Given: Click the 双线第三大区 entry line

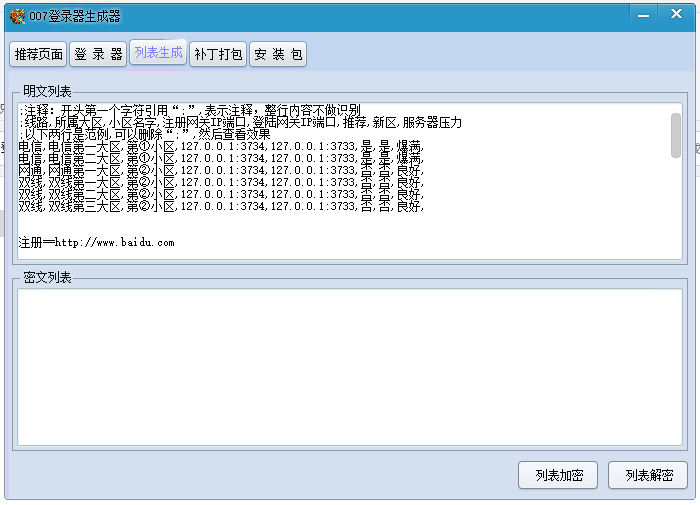Looking at the screenshot, I should pyautogui.click(x=220, y=206).
